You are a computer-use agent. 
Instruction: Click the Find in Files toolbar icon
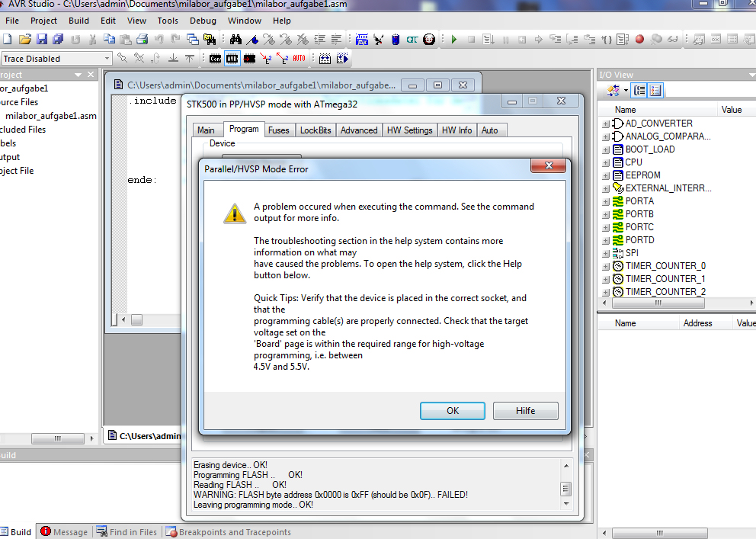pyautogui.click(x=210, y=40)
